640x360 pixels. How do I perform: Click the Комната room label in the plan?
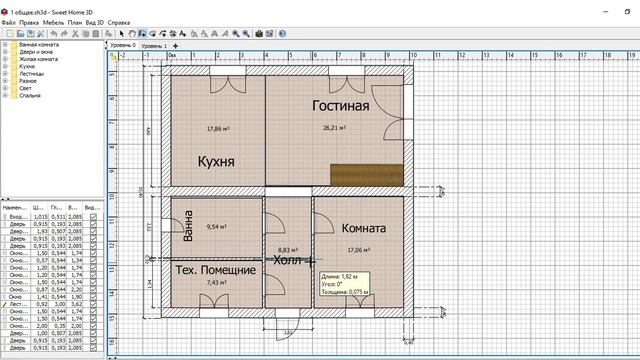364,228
